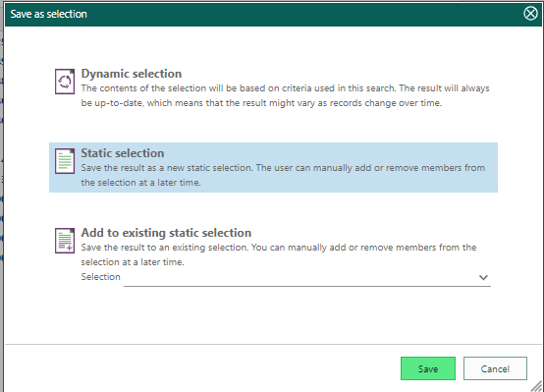The height and width of the screenshot is (392, 544).
Task: Click the Dynamic selection description text
Action: [x=285, y=95]
